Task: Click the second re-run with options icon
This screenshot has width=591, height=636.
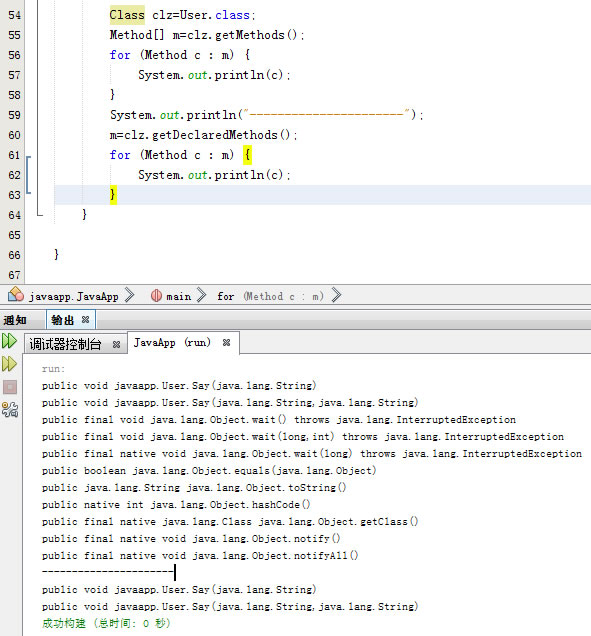Action: click(x=9, y=364)
